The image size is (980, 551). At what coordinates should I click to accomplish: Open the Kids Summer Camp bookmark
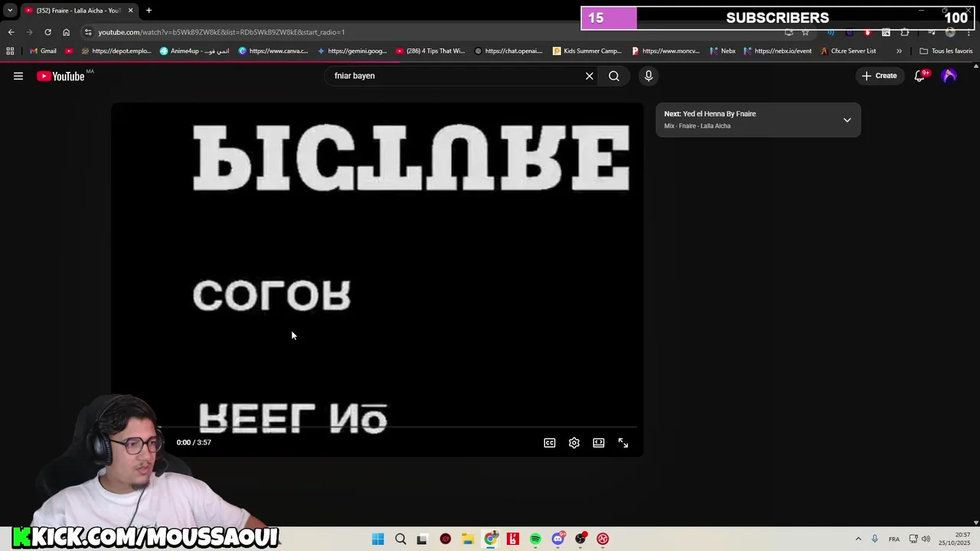[x=587, y=51]
